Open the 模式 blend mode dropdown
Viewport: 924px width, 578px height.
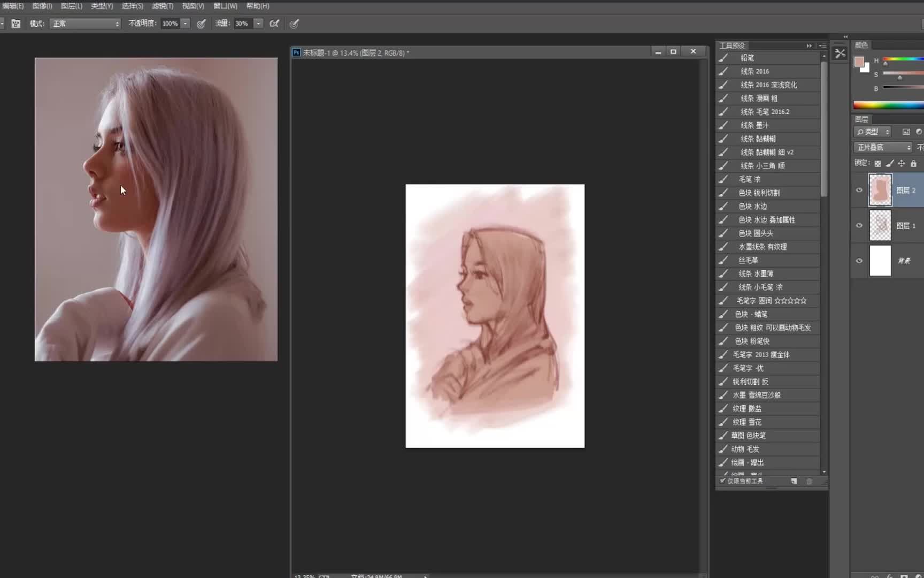85,24
